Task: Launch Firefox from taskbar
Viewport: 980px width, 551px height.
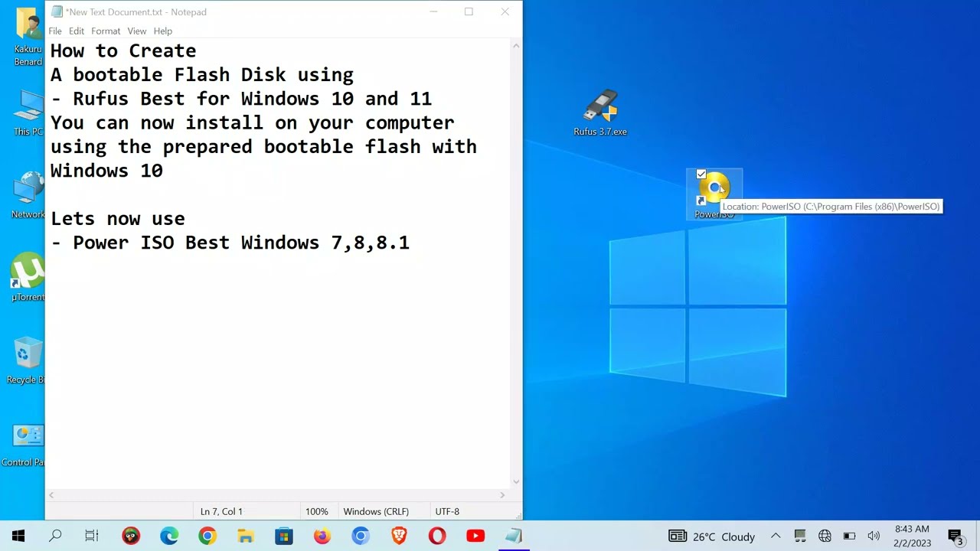Action: tap(322, 536)
